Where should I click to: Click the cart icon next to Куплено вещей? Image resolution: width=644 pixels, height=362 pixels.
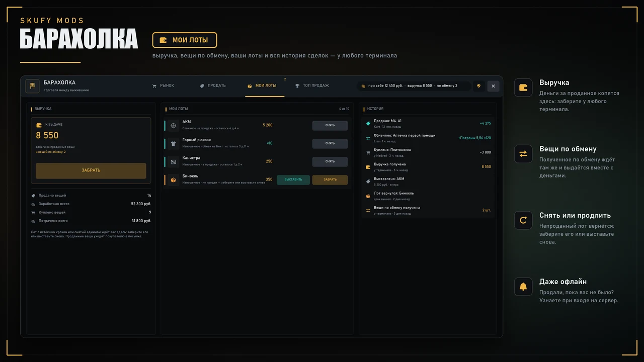tap(34, 213)
